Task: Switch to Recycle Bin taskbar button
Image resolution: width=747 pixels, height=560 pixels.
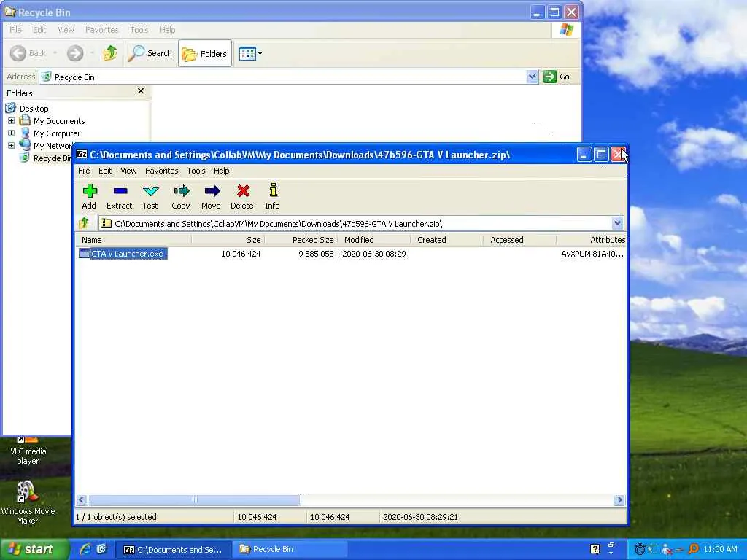Action: (x=290, y=549)
